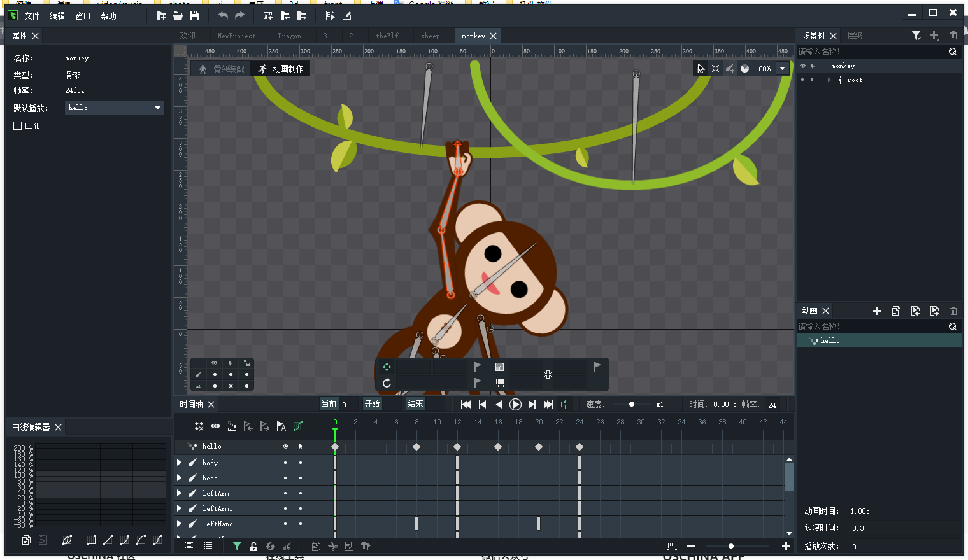Click the keyframe diamond at frame 12
Screen dimensions: 968x560
point(457,447)
